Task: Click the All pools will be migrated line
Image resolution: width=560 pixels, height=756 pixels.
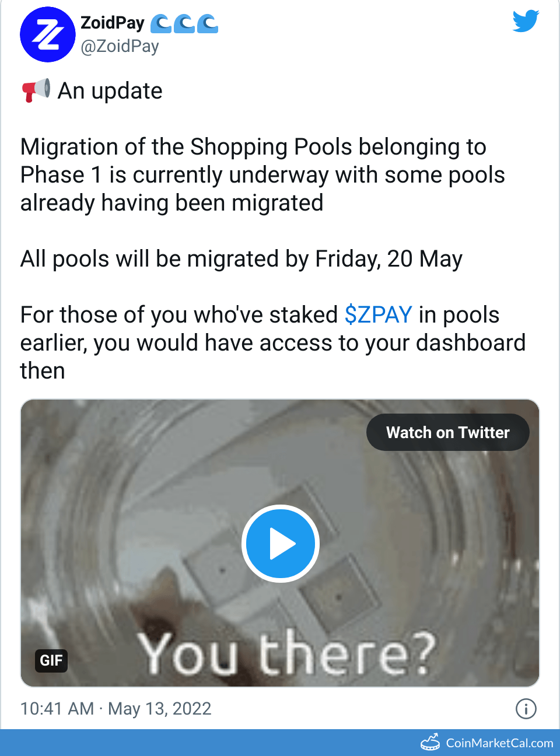Action: point(242,259)
